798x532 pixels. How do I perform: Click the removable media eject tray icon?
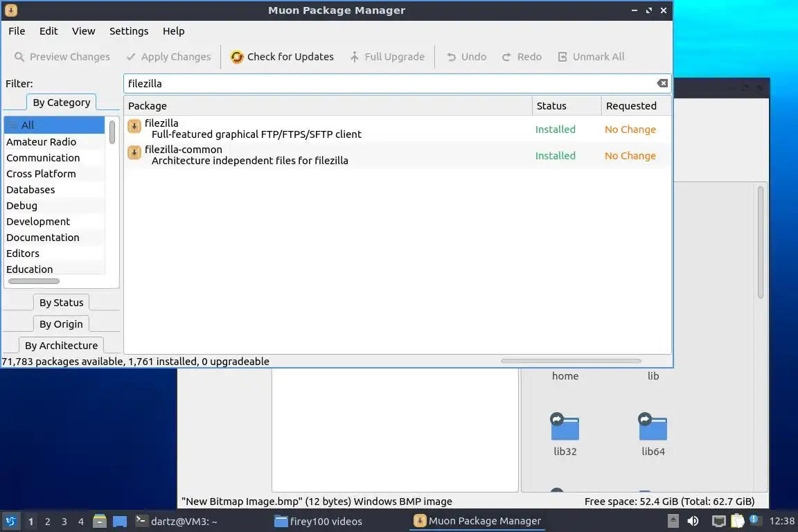click(x=673, y=521)
